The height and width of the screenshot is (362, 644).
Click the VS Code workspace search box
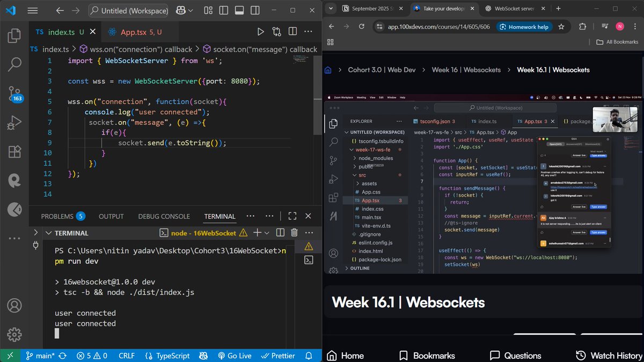[x=129, y=10]
